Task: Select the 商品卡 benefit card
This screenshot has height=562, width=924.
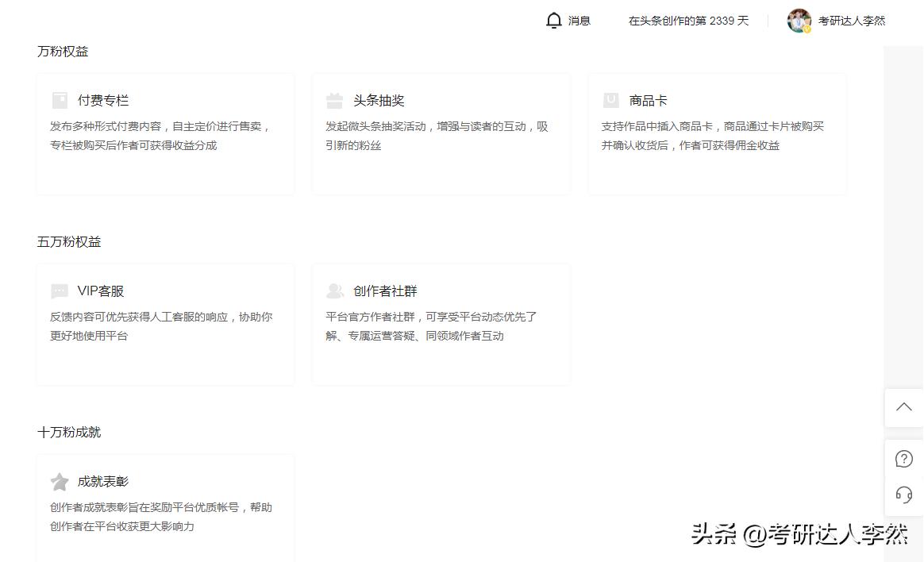Action: tap(716, 133)
